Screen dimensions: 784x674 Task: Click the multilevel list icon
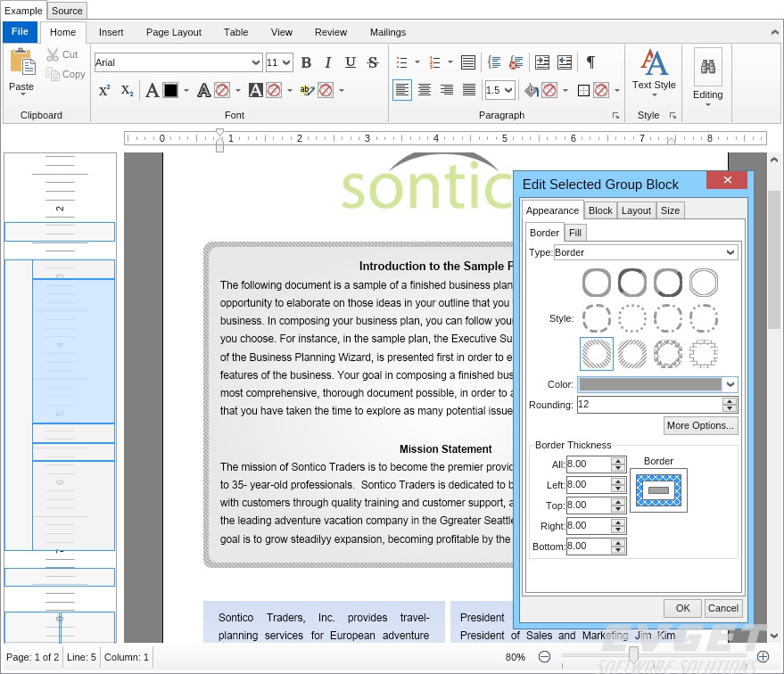tap(468, 62)
